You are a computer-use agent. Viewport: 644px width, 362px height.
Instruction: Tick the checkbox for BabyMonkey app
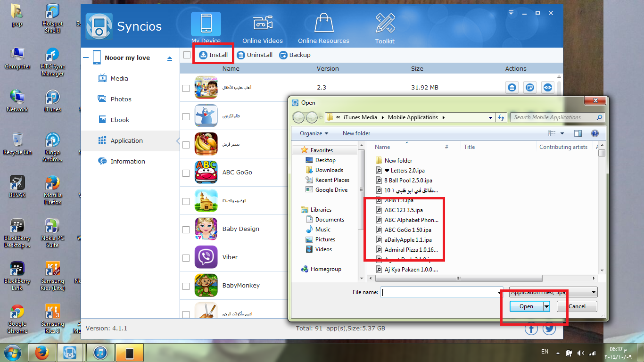(186, 286)
